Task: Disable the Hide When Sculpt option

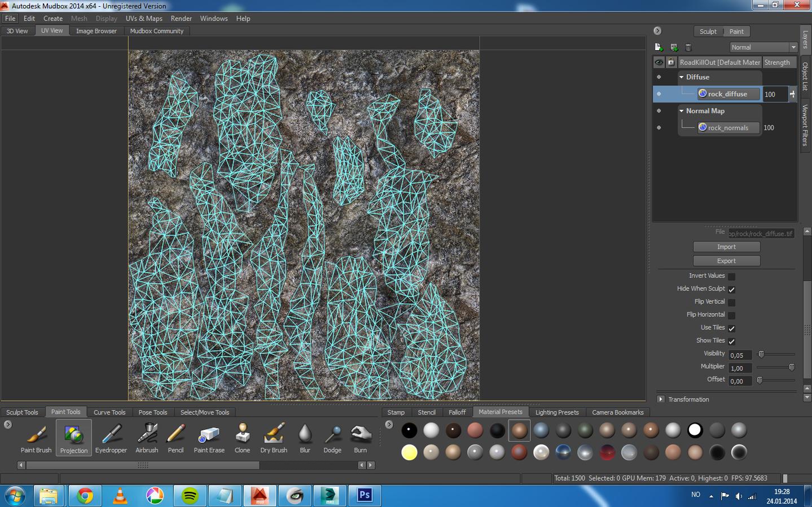Action: click(x=731, y=289)
